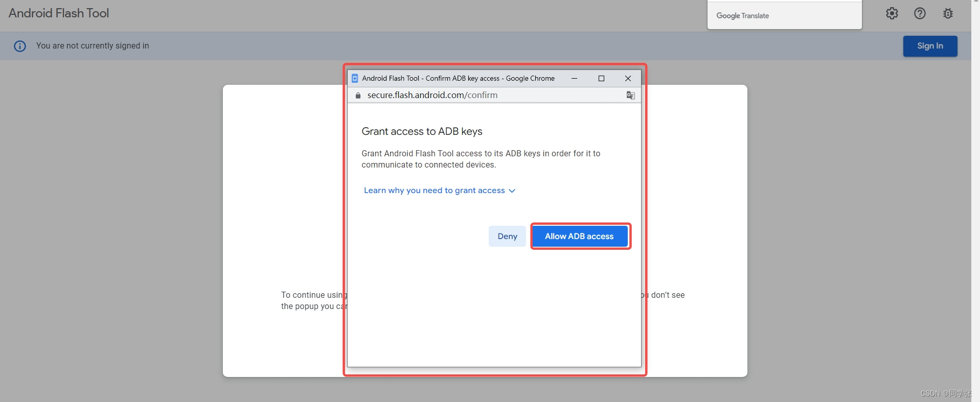Image resolution: width=980 pixels, height=402 pixels.
Task: Click the popup URL secure.flash.android.com/confirm
Action: (x=432, y=95)
